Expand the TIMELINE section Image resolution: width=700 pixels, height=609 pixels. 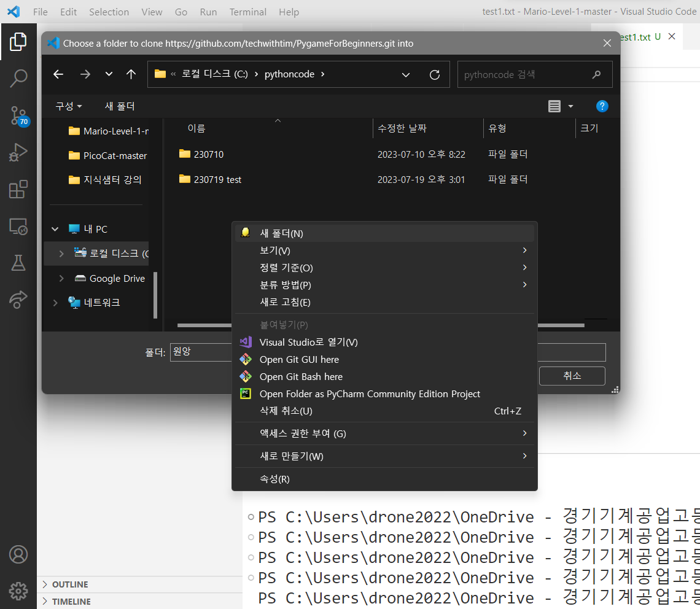click(x=45, y=602)
